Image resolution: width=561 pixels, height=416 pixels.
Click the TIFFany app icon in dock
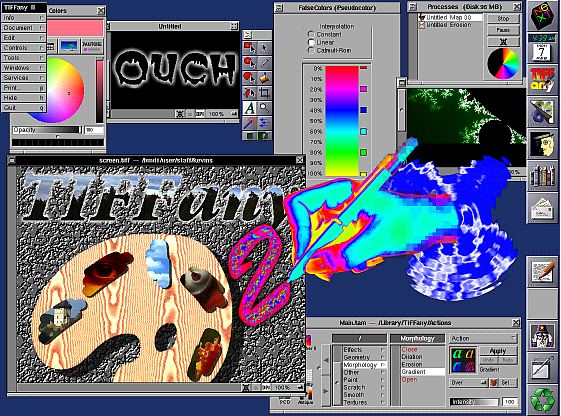[x=542, y=79]
